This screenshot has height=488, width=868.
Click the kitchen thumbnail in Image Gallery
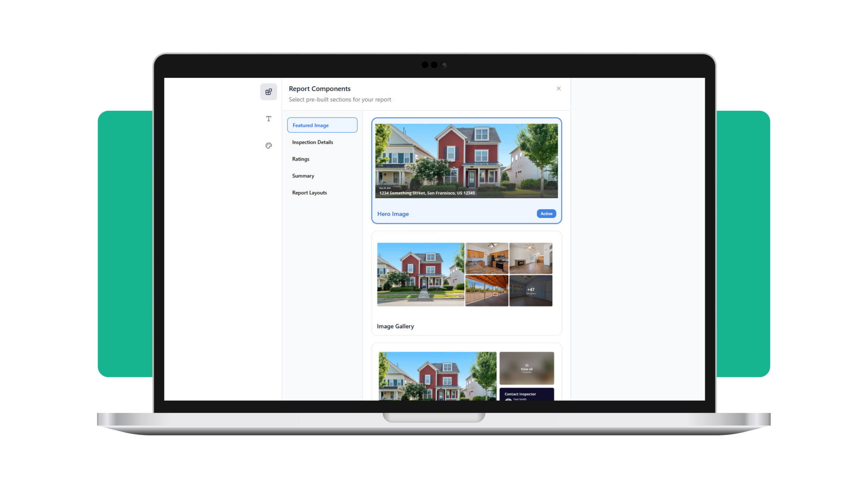pyautogui.click(x=487, y=258)
